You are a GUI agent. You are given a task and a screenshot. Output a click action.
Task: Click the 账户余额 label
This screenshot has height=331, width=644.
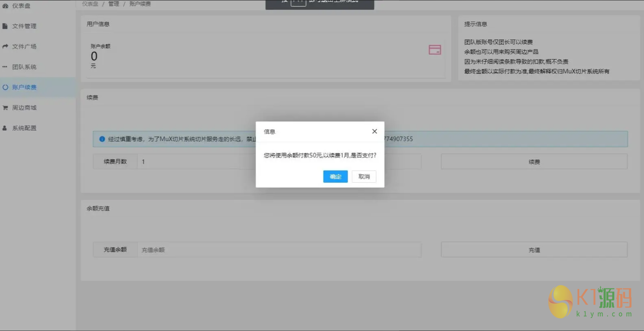(x=101, y=46)
